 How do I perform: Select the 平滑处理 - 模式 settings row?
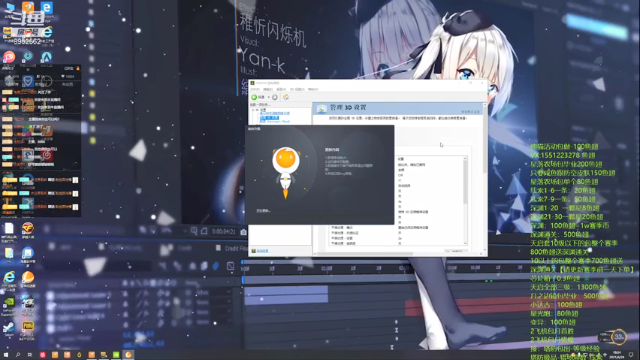pyautogui.click(x=397, y=227)
